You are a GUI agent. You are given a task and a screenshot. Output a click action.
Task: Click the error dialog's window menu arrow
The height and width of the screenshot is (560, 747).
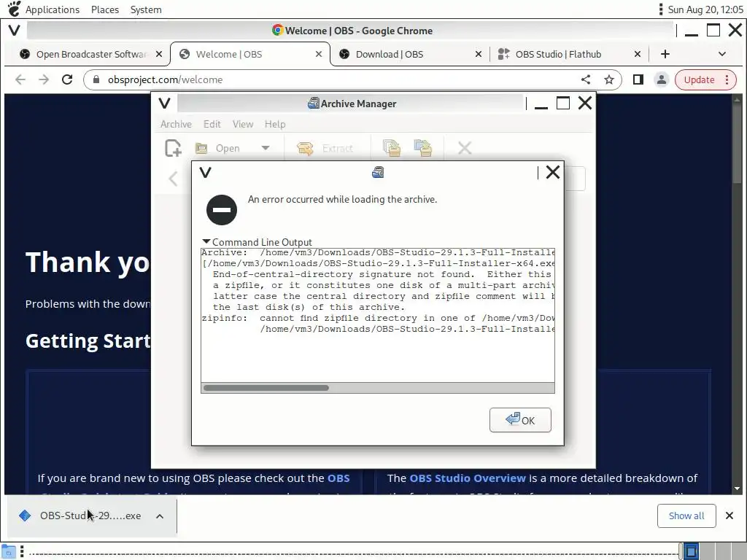[205, 172]
